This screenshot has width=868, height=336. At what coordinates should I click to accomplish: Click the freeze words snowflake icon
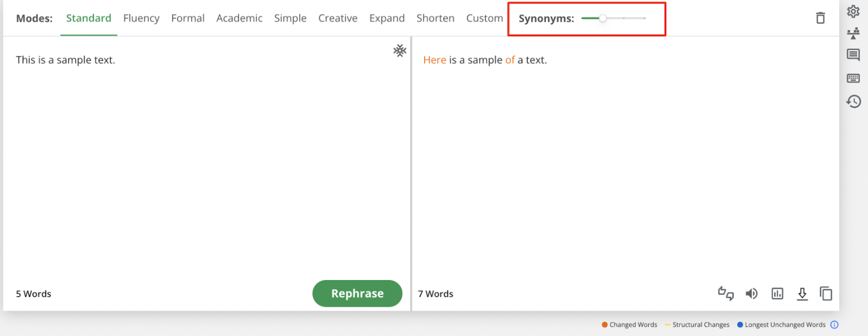pyautogui.click(x=400, y=50)
